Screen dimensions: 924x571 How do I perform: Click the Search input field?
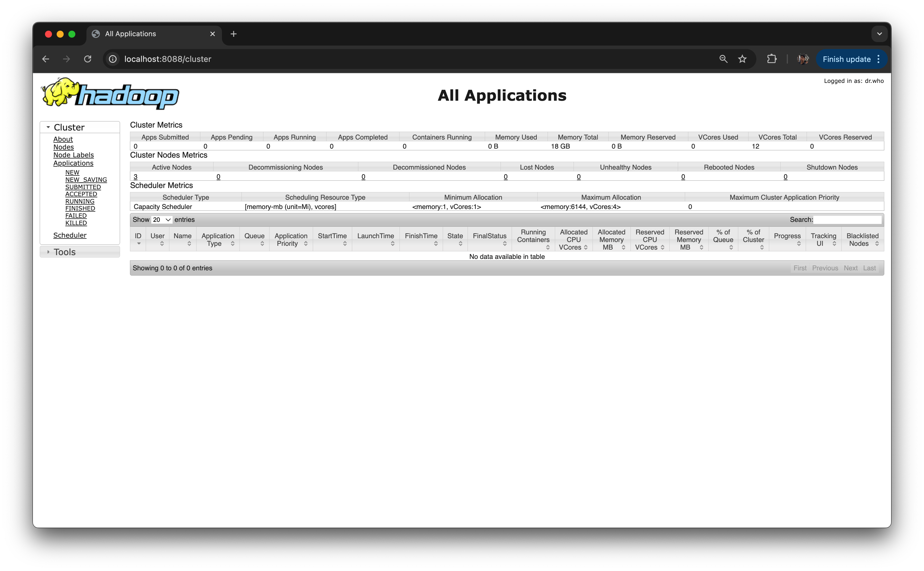tap(847, 220)
